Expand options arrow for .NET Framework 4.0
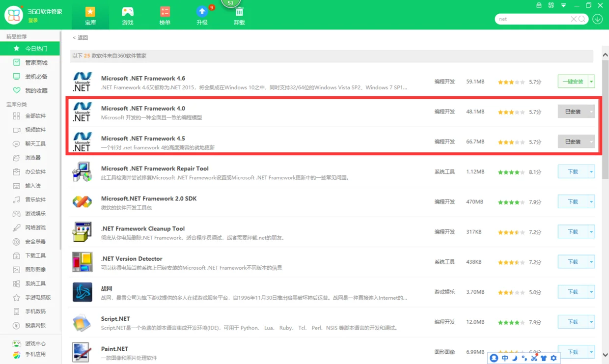This screenshot has height=364, width=609. (x=592, y=112)
